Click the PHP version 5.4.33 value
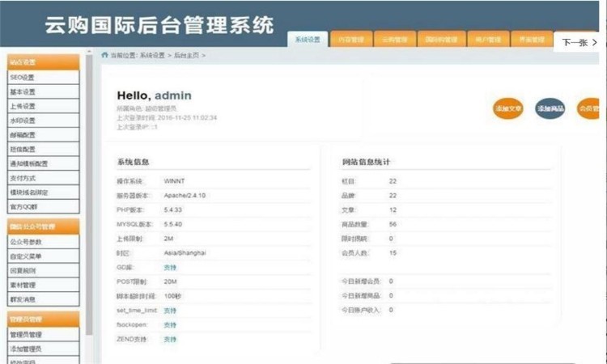The image size is (607, 364). click(172, 210)
